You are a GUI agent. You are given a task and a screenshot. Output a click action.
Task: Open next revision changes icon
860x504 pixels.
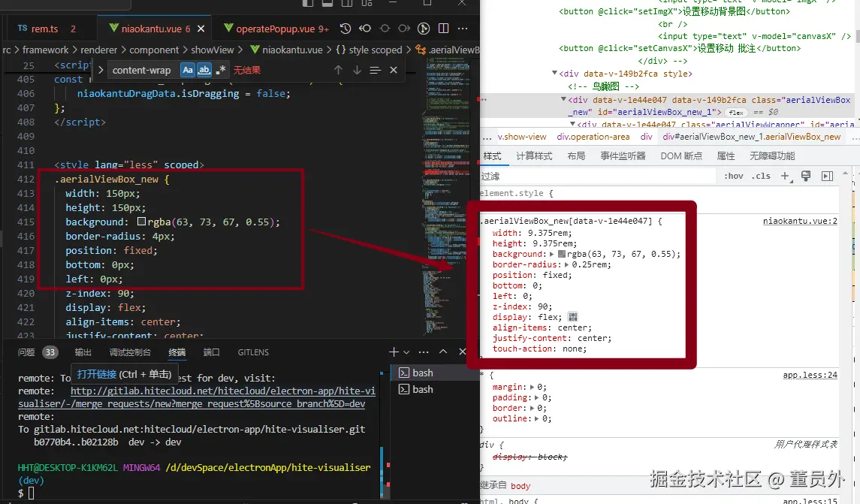pyautogui.click(x=404, y=29)
